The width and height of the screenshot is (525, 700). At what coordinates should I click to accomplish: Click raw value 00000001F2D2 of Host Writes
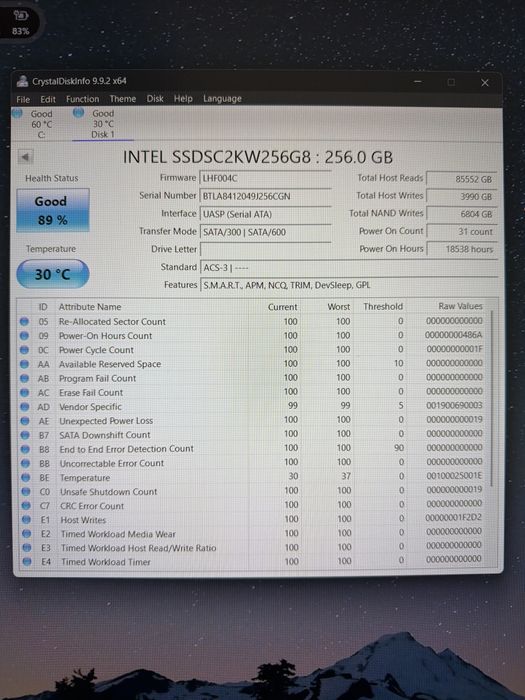point(453,517)
